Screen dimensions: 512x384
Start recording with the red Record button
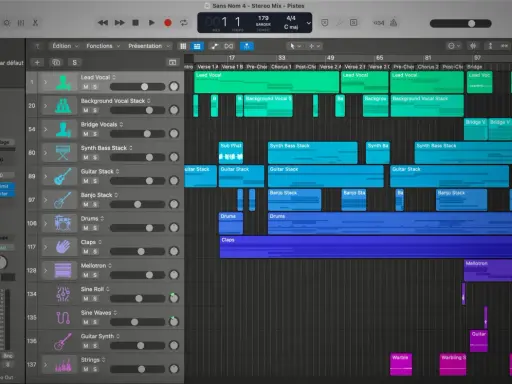click(x=168, y=23)
